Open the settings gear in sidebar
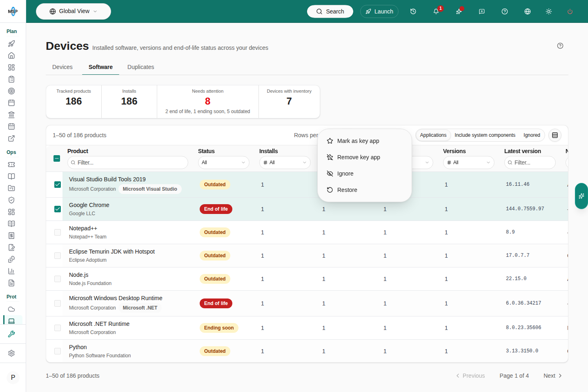This screenshot has width=588, height=392. click(11, 353)
